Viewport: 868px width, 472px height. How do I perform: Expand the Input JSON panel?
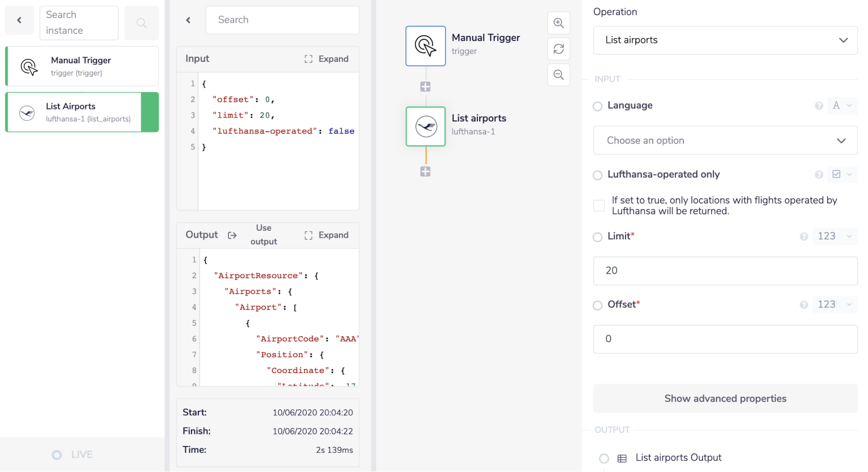tap(327, 59)
